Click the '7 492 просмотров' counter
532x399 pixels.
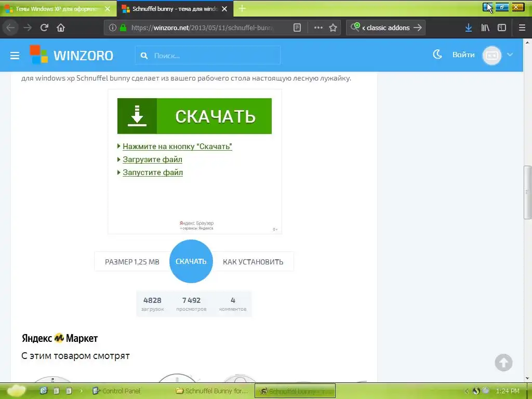click(191, 303)
